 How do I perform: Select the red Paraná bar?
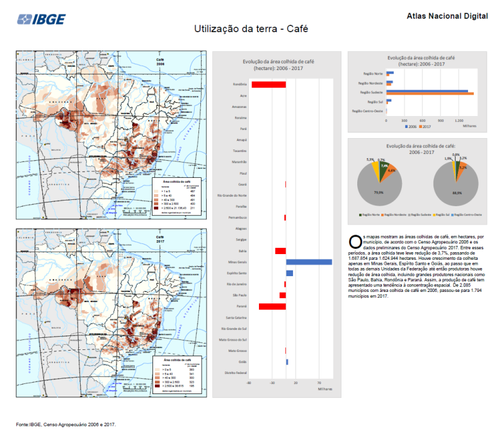(x=272, y=306)
